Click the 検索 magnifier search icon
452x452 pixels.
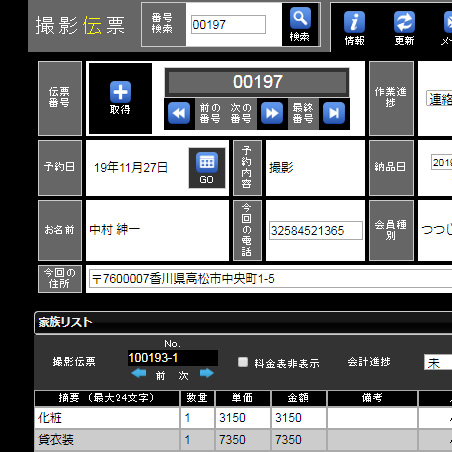click(x=300, y=19)
